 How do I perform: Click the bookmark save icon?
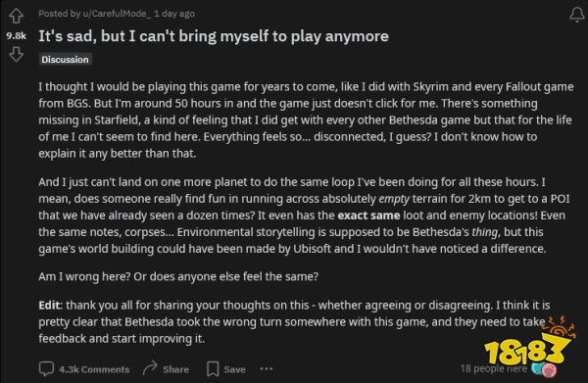[213, 369]
